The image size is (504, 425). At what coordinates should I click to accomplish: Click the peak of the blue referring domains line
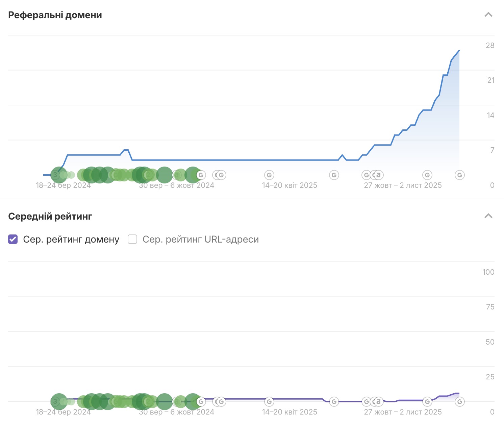pyautogui.click(x=459, y=51)
